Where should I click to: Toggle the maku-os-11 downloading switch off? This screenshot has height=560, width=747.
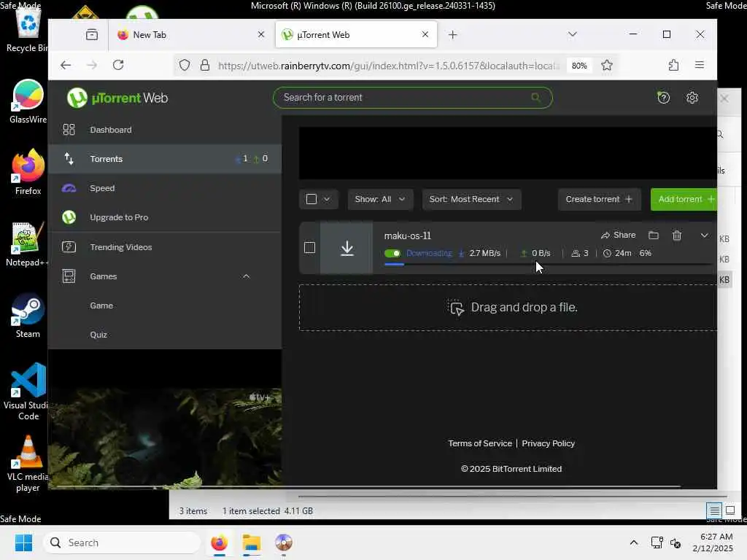pyautogui.click(x=392, y=253)
